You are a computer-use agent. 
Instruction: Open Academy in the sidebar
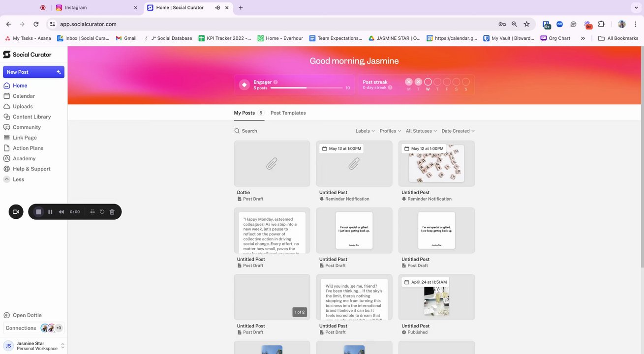(x=24, y=158)
